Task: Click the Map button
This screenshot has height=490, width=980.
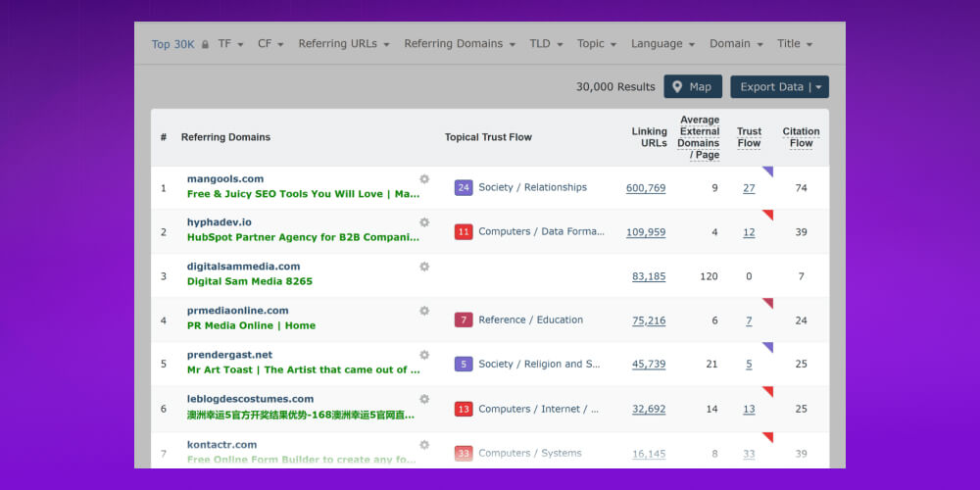Action: pos(693,86)
